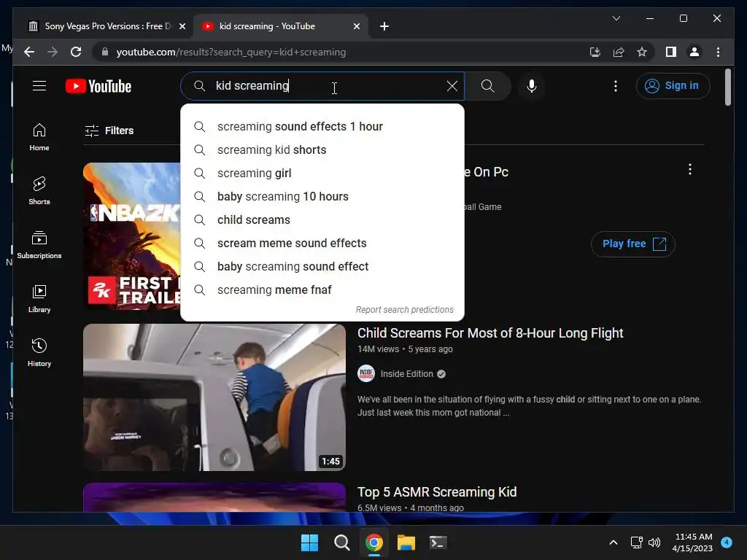Open network settings from the tray
The width and height of the screenshot is (747, 560).
coord(636,542)
